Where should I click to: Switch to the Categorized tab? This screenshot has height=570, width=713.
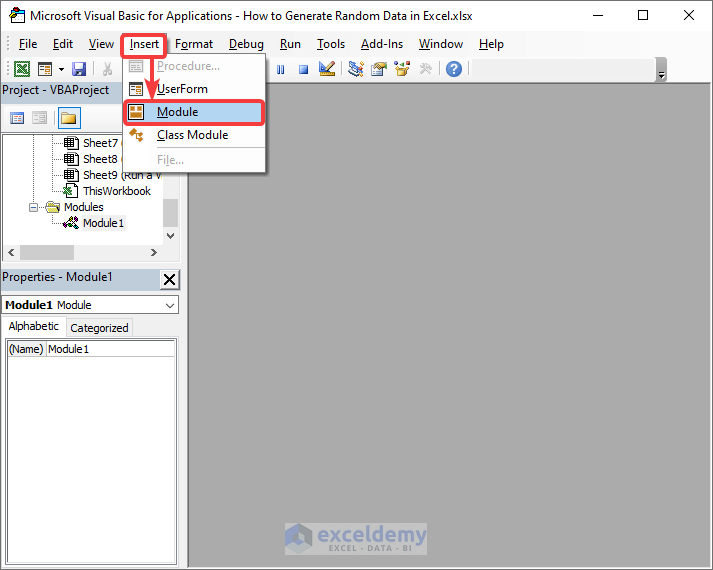click(x=99, y=328)
